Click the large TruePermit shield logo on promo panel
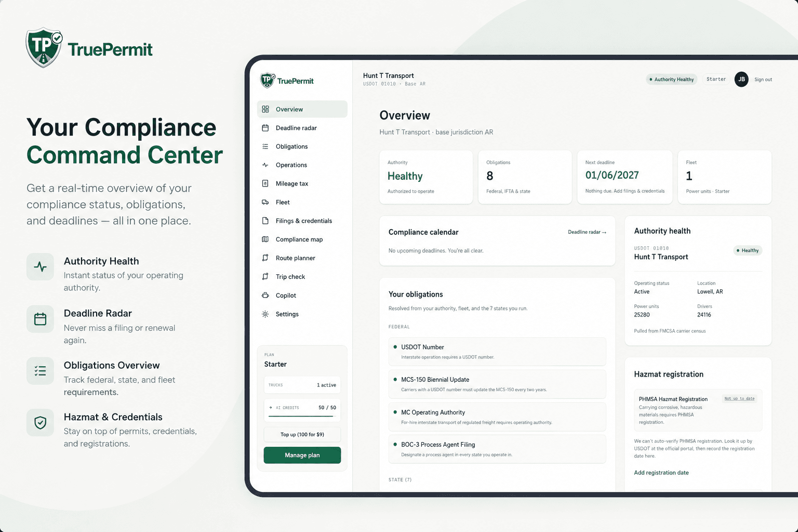This screenshot has width=798, height=532. pos(44,48)
